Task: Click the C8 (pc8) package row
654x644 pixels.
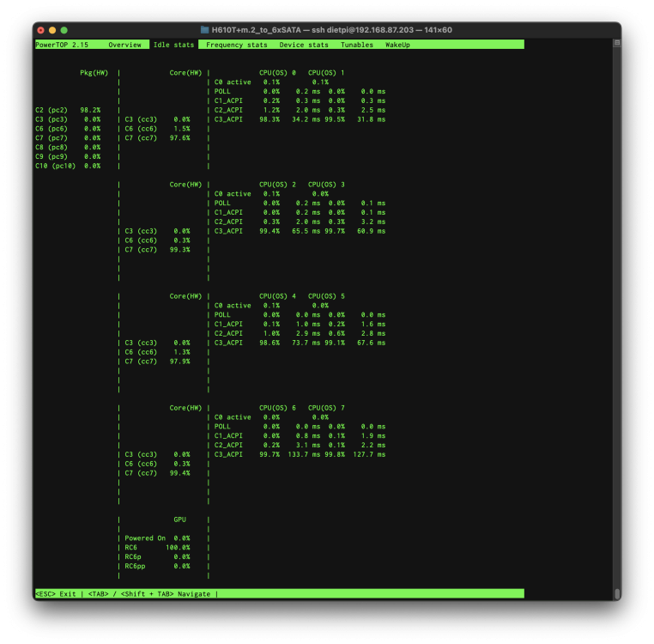Action: click(x=68, y=148)
